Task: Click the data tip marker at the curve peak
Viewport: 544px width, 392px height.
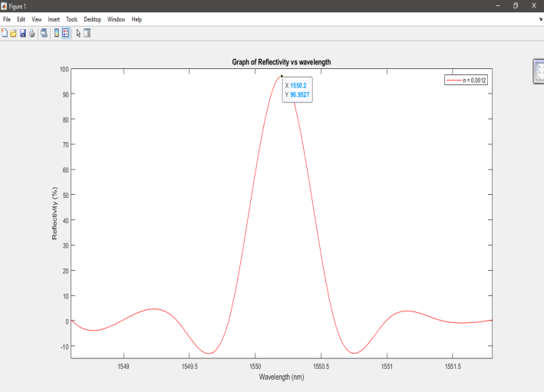Action: (282, 76)
